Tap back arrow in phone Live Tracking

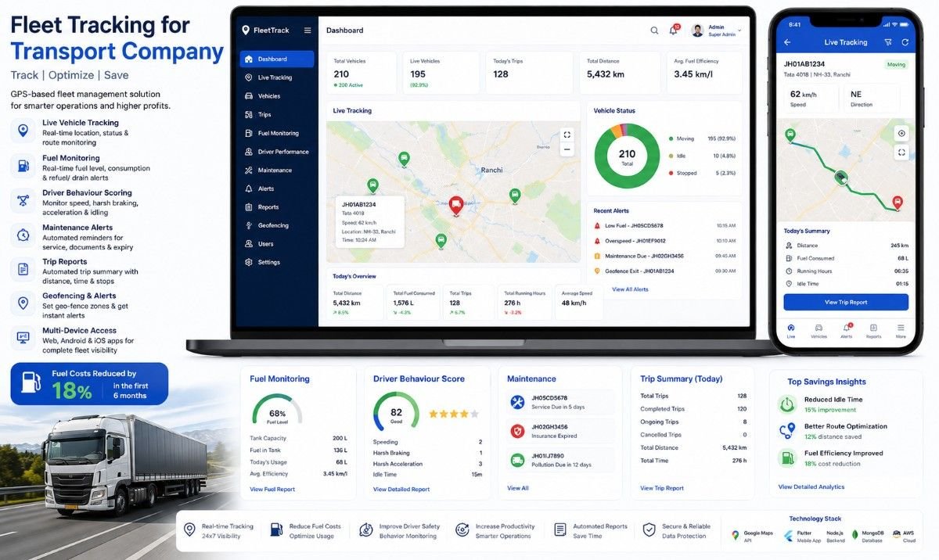pyautogui.click(x=787, y=42)
